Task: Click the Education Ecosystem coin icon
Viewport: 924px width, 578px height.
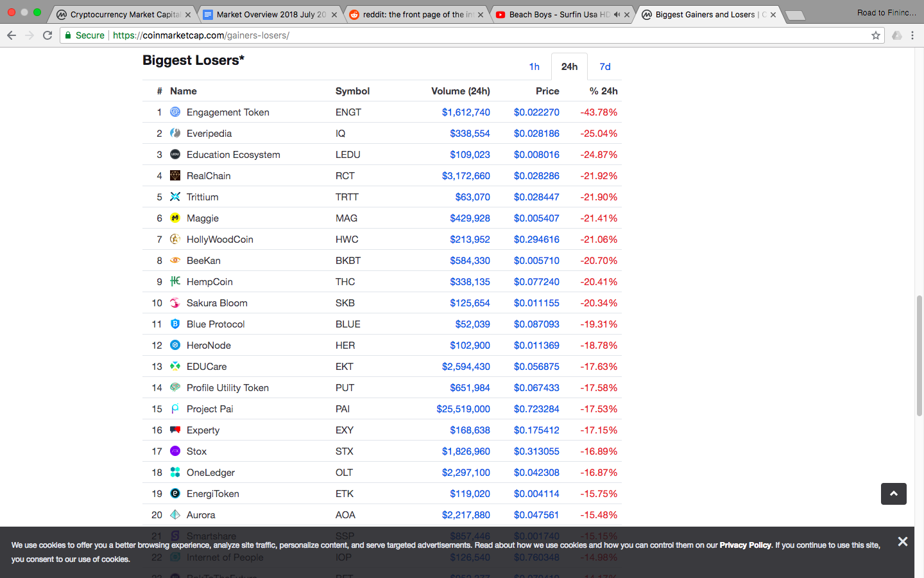Action: pyautogui.click(x=175, y=154)
